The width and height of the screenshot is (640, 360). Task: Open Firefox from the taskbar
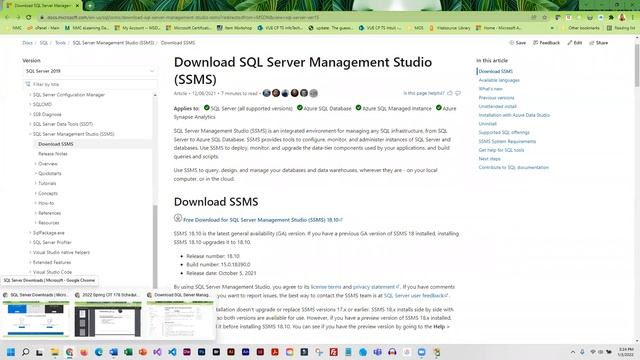click(x=84, y=352)
